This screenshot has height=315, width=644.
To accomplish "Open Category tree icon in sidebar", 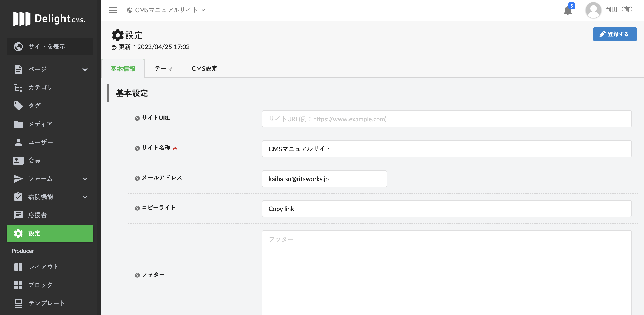I will (18, 87).
